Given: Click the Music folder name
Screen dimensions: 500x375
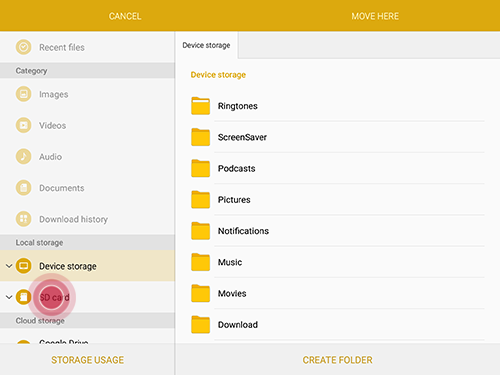Looking at the screenshot, I should pos(230,262).
